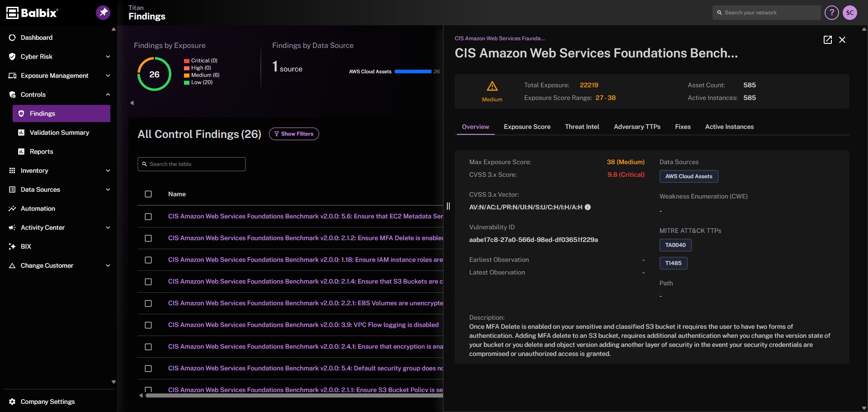Click the Automation icon
This screenshot has height=412, width=868.
[12, 208]
